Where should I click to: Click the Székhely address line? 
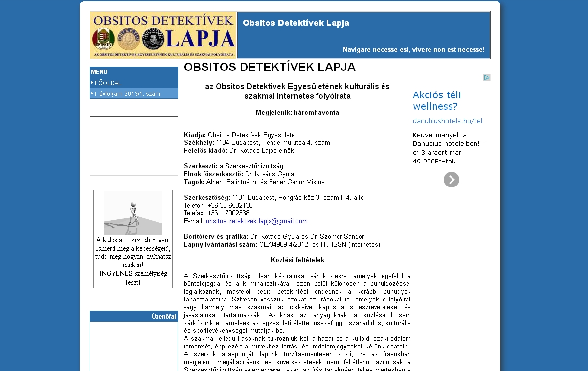tap(257, 143)
